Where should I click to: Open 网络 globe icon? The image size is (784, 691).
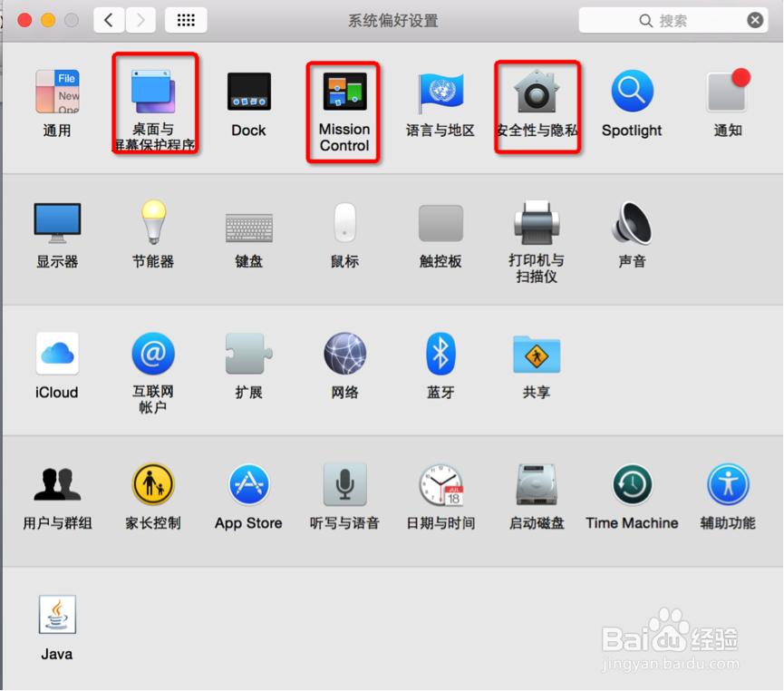345,354
